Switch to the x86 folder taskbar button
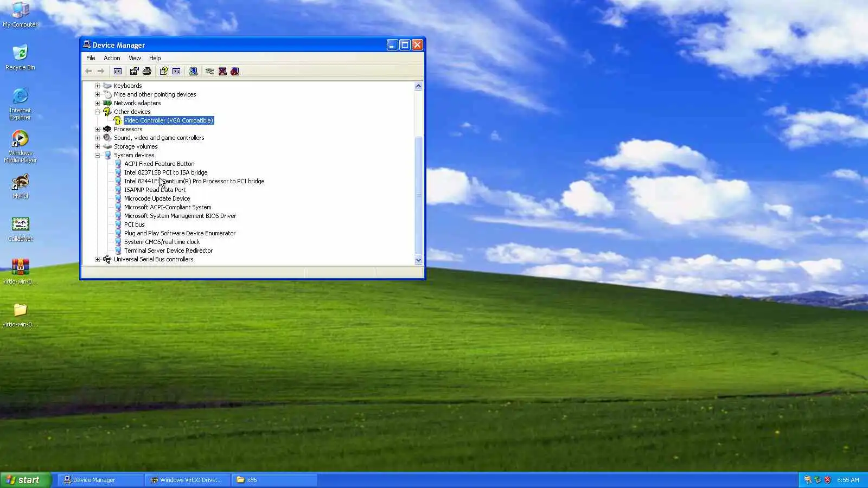This screenshot has width=868, height=488. tap(275, 480)
